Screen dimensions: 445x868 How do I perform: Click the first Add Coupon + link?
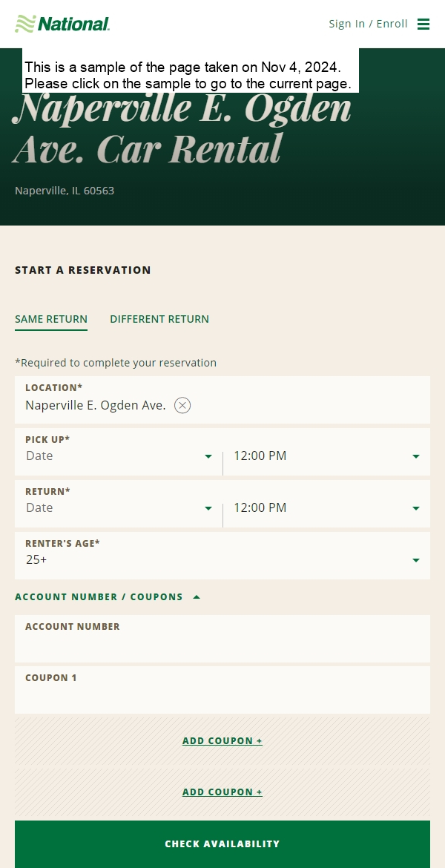coord(222,740)
